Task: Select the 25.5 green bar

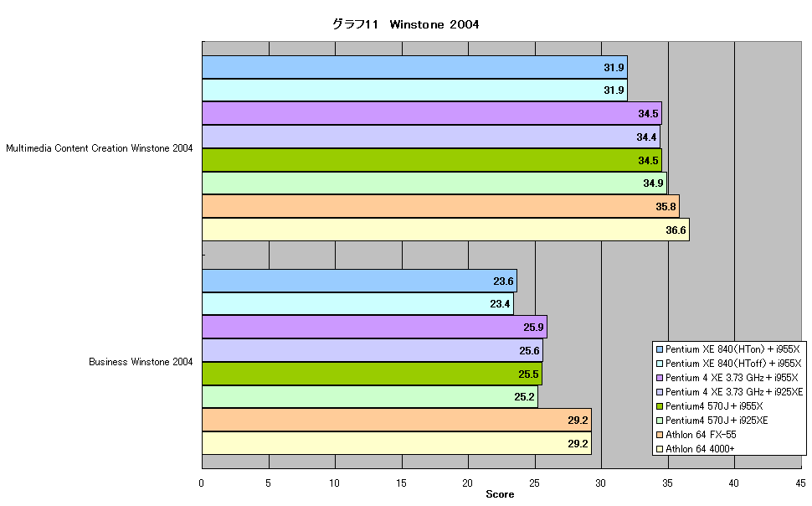Action: coord(372,374)
